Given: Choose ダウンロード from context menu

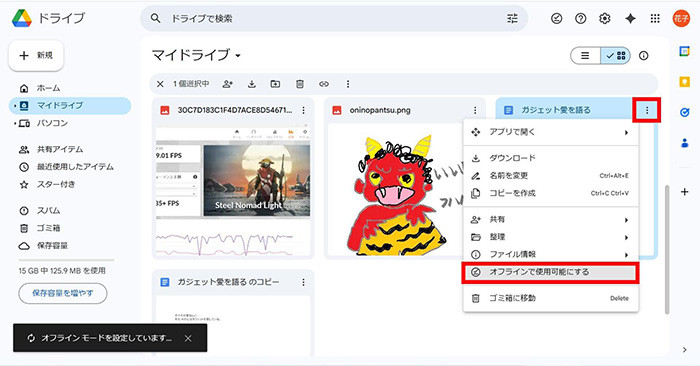Looking at the screenshot, I should [x=551, y=158].
